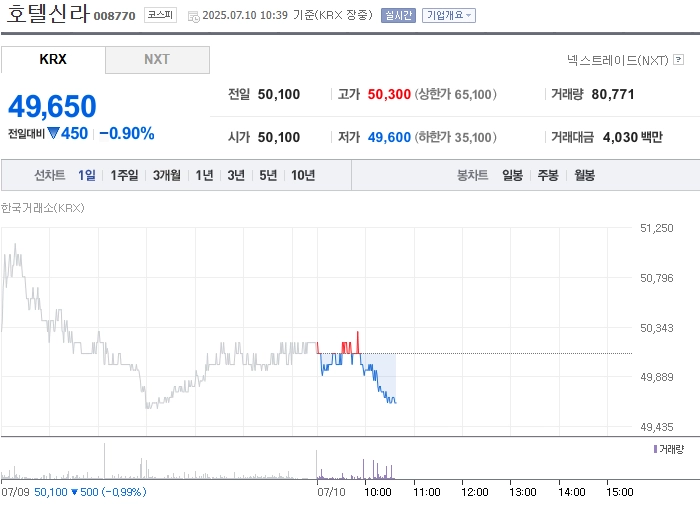Select the 3년 line chart period
The height and width of the screenshot is (515, 700).
click(x=236, y=175)
